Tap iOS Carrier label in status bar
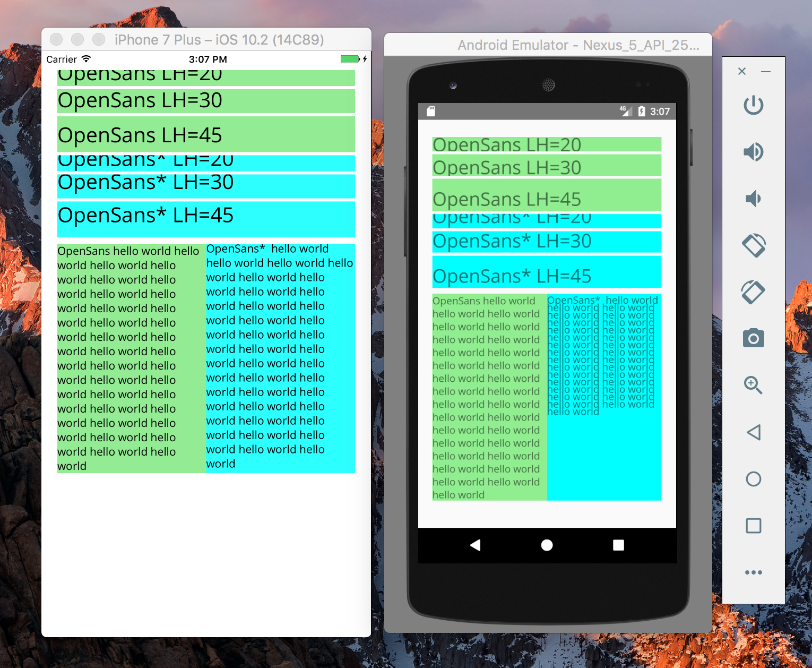The image size is (812, 668). click(x=62, y=59)
